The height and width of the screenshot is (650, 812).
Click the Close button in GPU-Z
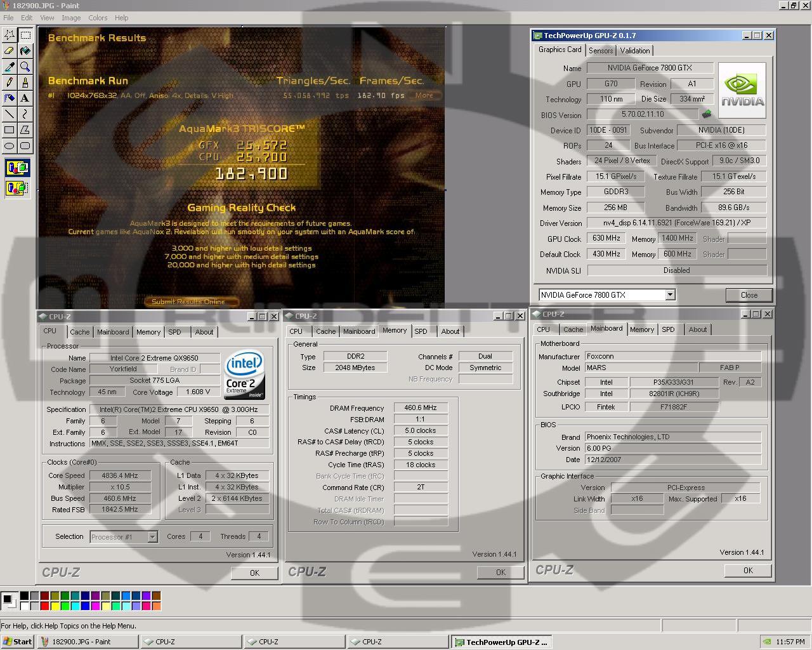click(749, 295)
